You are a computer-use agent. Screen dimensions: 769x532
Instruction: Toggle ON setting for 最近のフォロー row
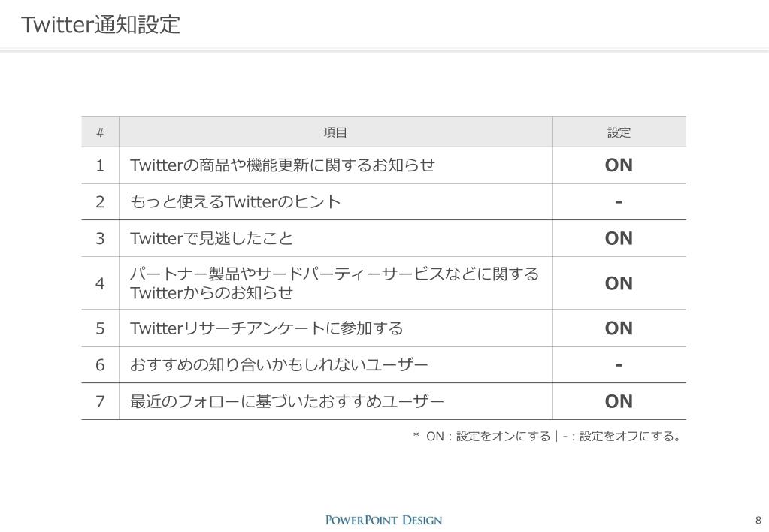(619, 401)
